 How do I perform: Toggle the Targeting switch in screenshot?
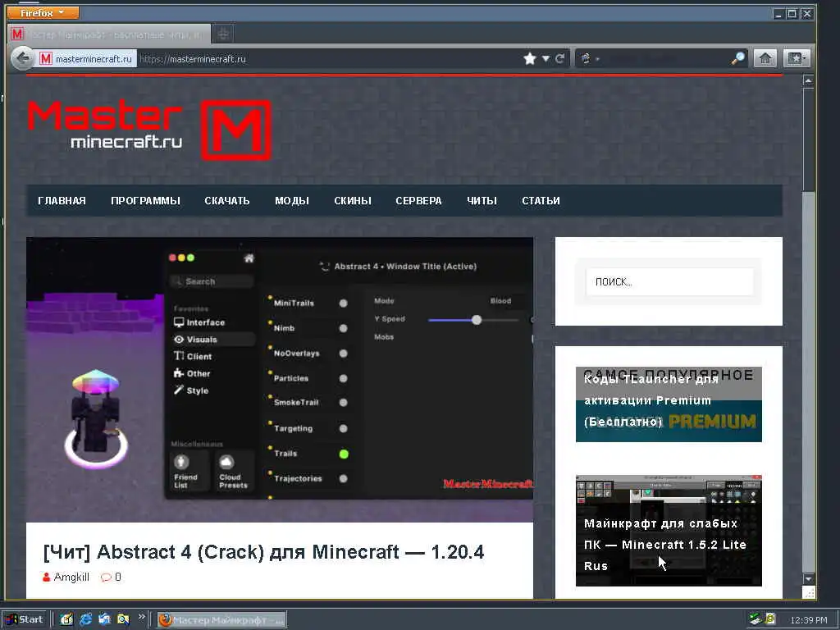[344, 428]
